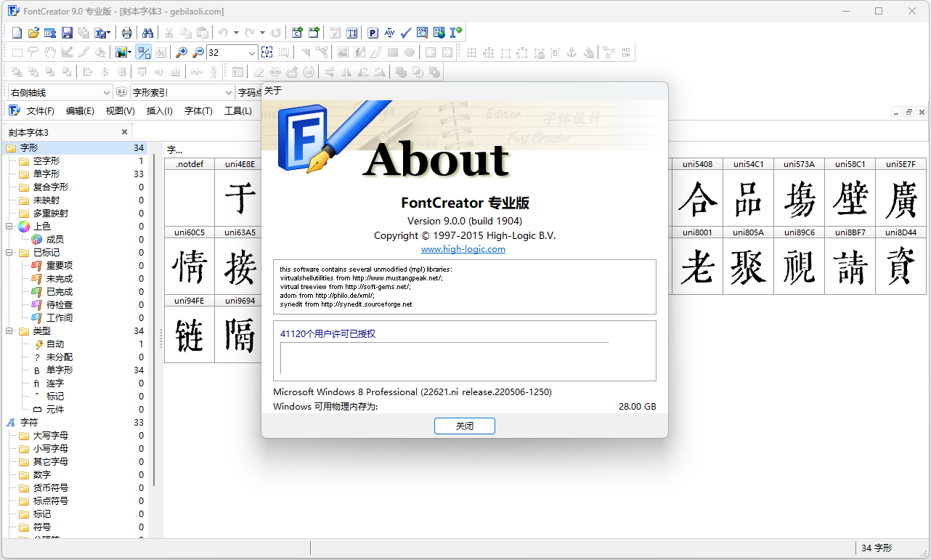Click the empty license text box in About

point(444,358)
